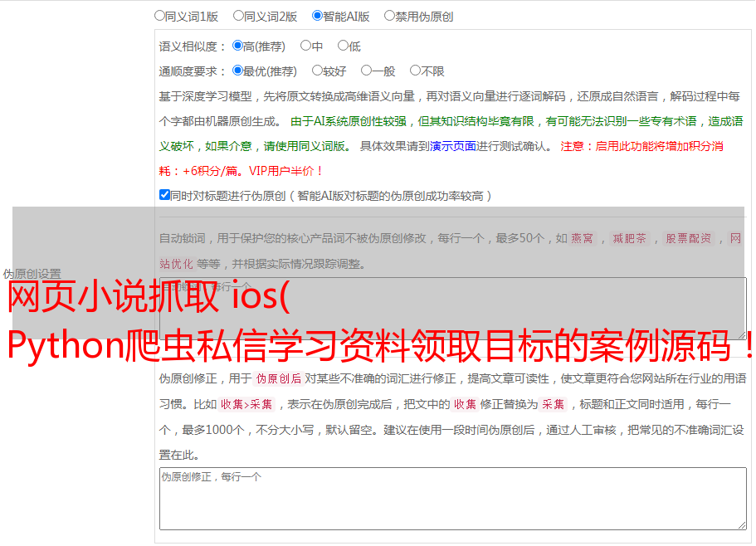Set 通顺度要求 to 一般

tap(367, 71)
